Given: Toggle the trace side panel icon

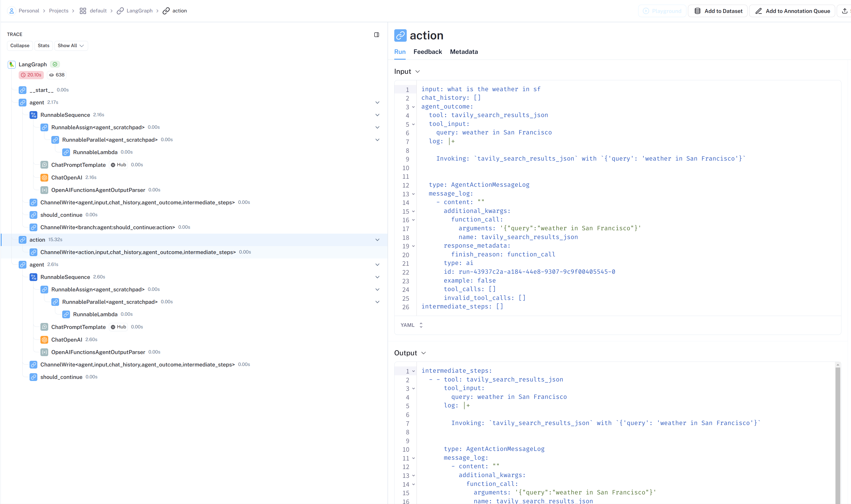Looking at the screenshot, I should (x=377, y=35).
